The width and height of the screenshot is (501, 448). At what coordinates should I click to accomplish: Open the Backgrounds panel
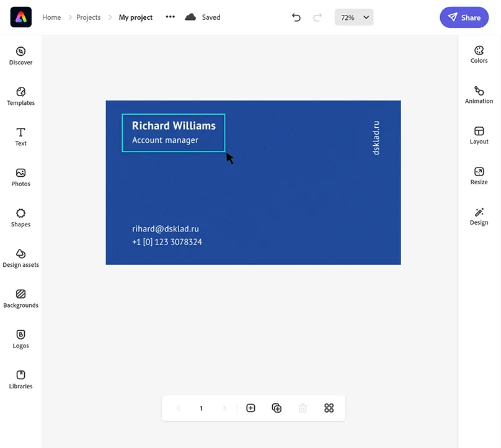[20, 298]
